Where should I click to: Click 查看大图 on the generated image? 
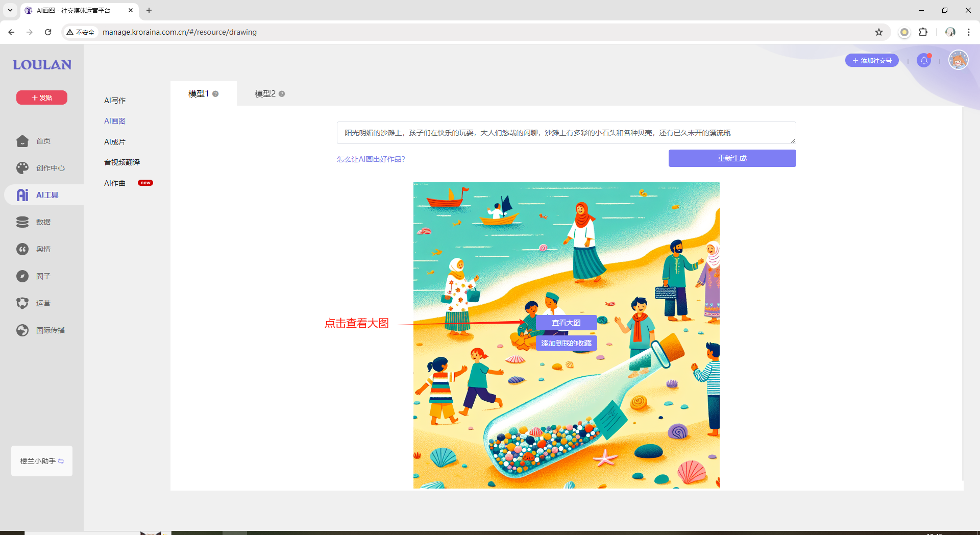pos(567,323)
